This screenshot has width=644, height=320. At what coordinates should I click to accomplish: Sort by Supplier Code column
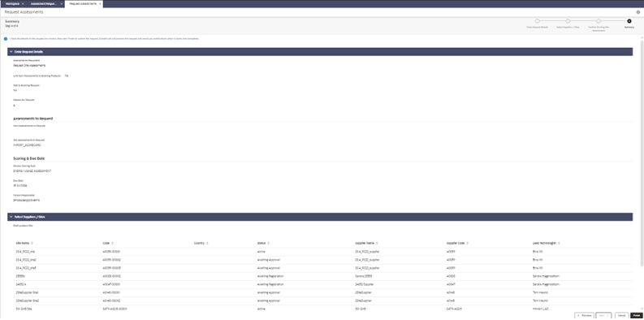pos(467,243)
